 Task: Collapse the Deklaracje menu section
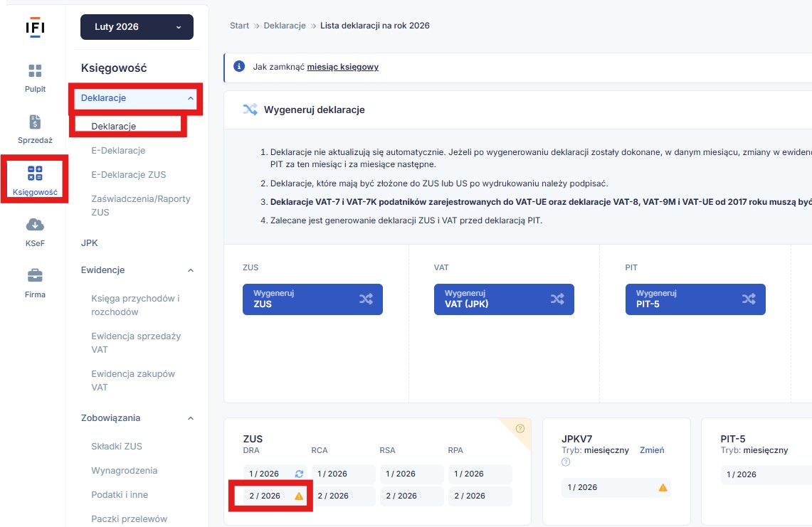point(190,98)
